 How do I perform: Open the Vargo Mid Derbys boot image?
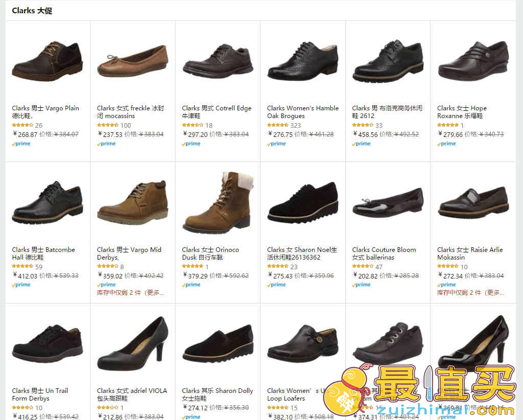[133, 202]
